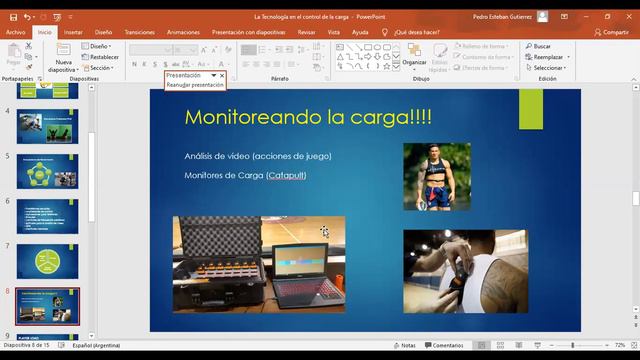Select the right arrow shape
Image resolution: width=640 pixels, height=360 pixels.
click(x=368, y=57)
